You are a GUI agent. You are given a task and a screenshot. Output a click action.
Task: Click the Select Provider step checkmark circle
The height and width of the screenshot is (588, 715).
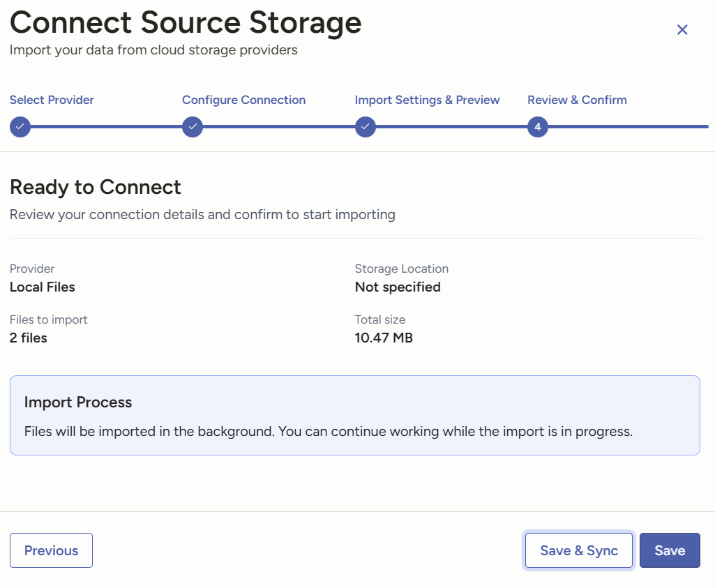20,127
